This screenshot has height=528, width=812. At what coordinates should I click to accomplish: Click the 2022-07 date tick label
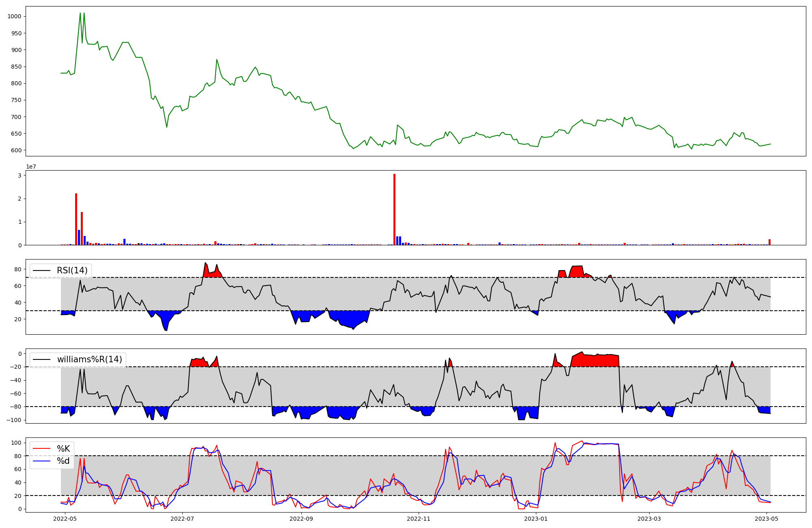(x=182, y=519)
